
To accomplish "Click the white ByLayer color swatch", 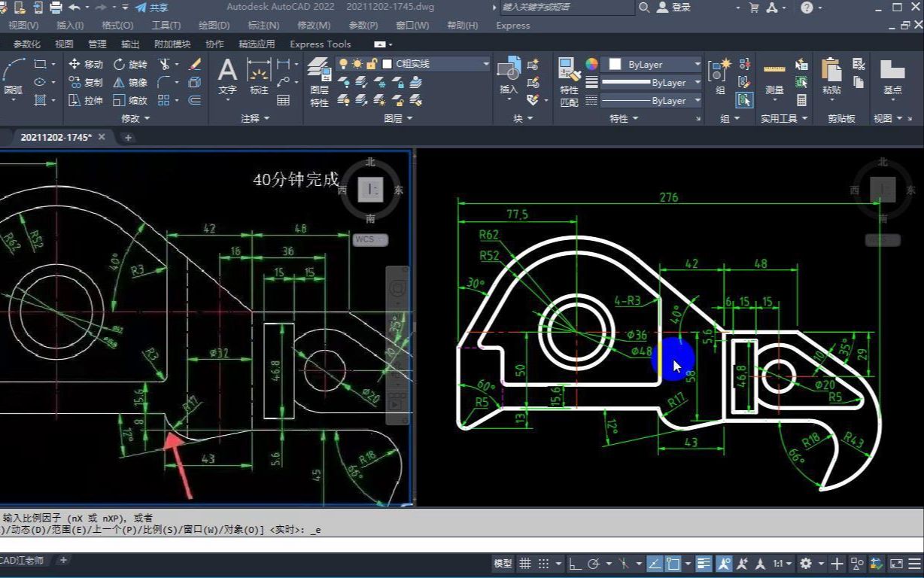I will pyautogui.click(x=615, y=65).
